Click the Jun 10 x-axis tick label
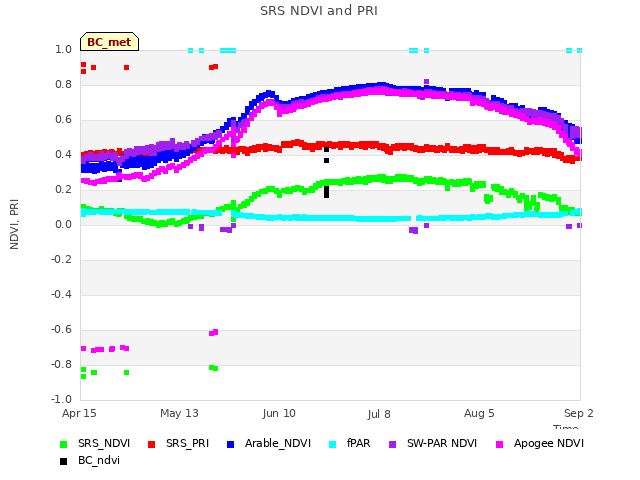640x480 pixels. 279,413
